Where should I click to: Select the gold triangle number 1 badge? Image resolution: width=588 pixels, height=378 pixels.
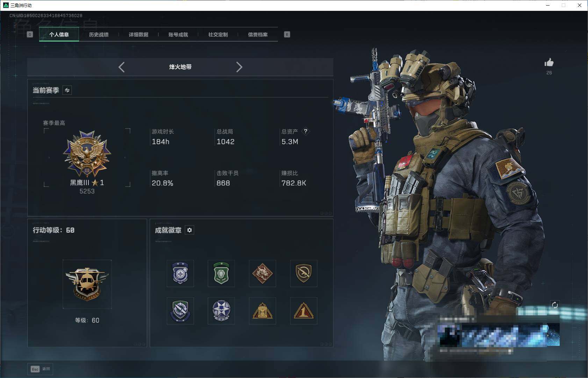[304, 311]
